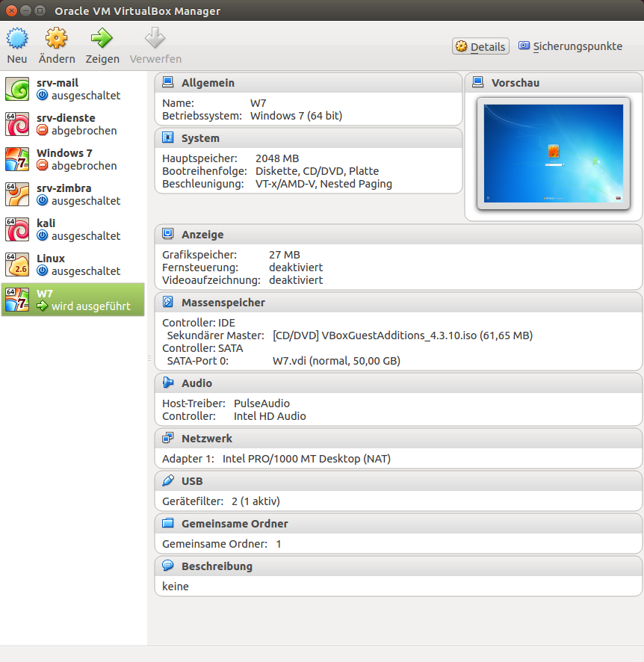
Task: Open the Anzeige settings header link
Action: 202,235
